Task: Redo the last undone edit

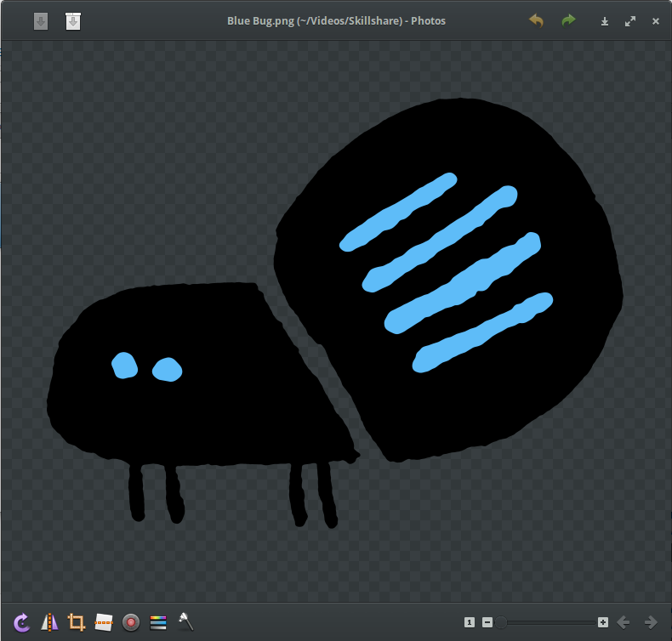Action: [x=568, y=20]
